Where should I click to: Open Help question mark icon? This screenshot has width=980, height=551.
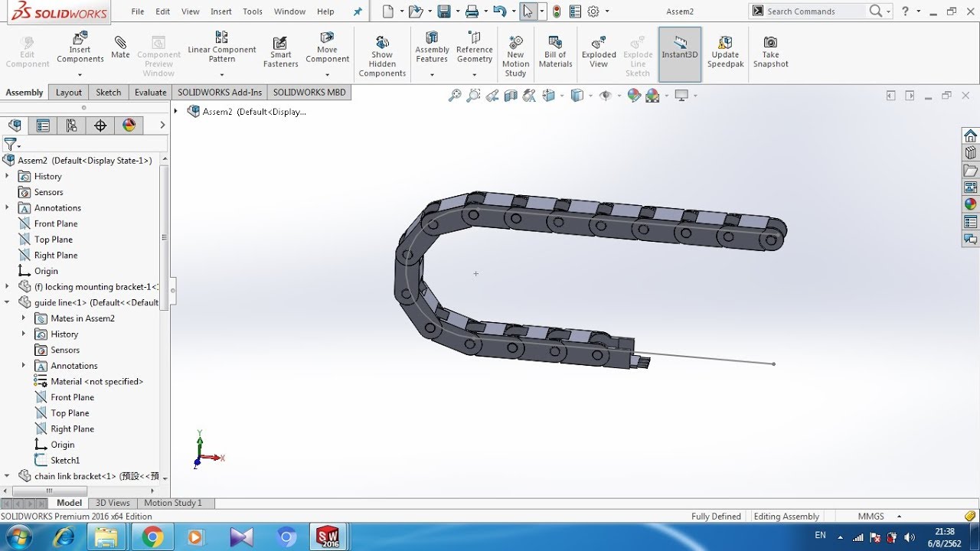[906, 11]
